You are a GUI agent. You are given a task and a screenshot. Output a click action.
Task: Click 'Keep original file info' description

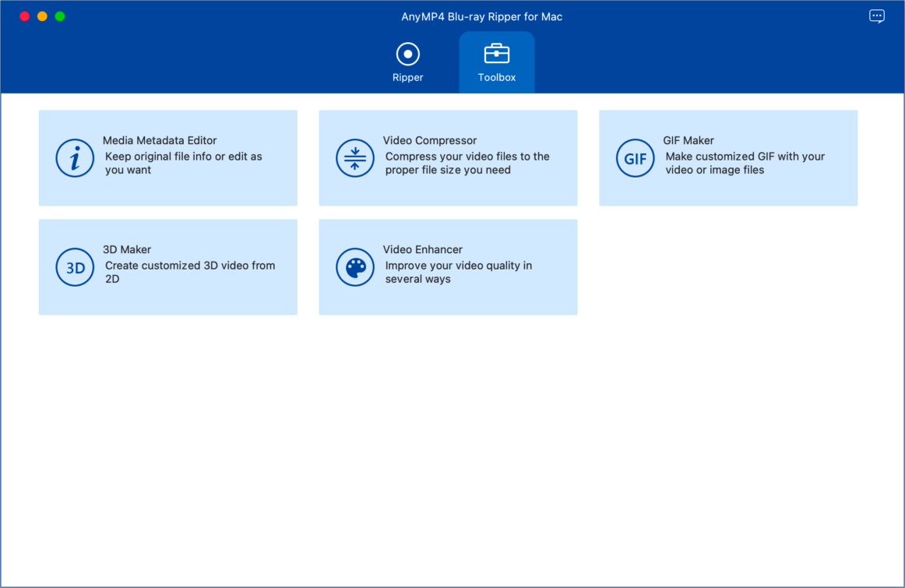184,164
